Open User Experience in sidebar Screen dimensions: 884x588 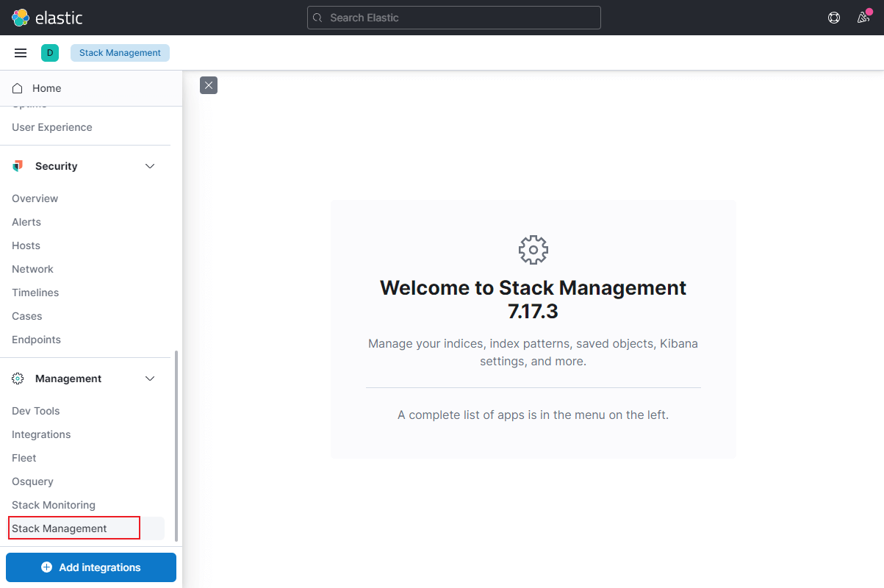pyautogui.click(x=52, y=127)
